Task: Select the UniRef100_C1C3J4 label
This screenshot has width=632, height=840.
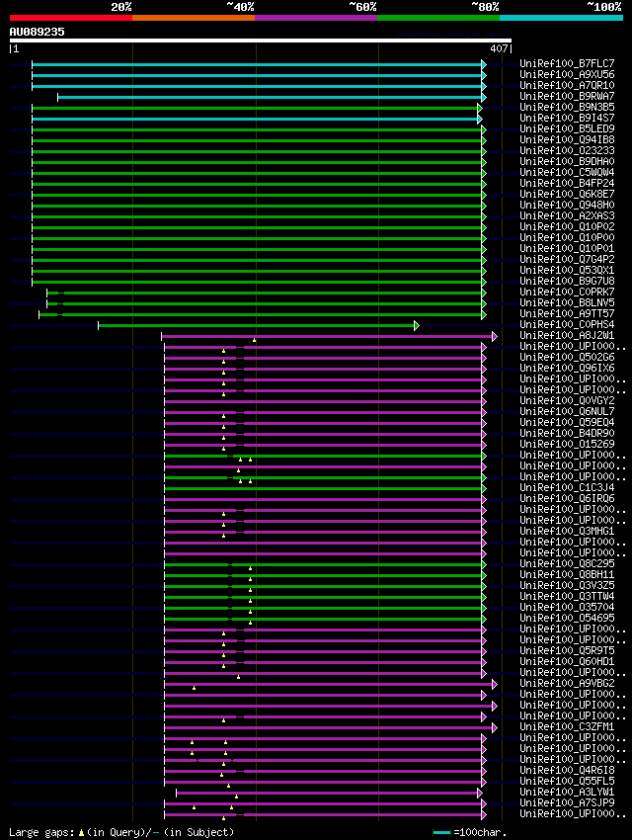Action: [x=567, y=487]
